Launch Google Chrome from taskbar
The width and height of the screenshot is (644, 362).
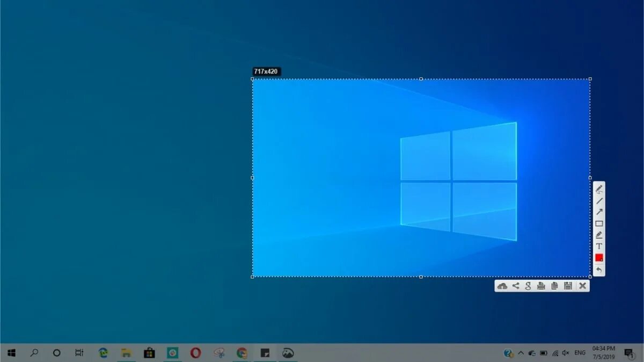[x=242, y=353]
